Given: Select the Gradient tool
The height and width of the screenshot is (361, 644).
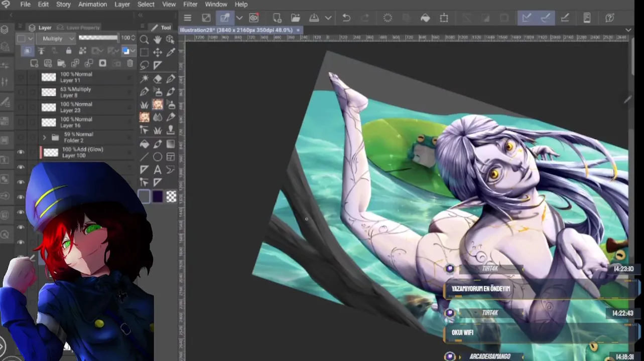Looking at the screenshot, I should click(171, 144).
